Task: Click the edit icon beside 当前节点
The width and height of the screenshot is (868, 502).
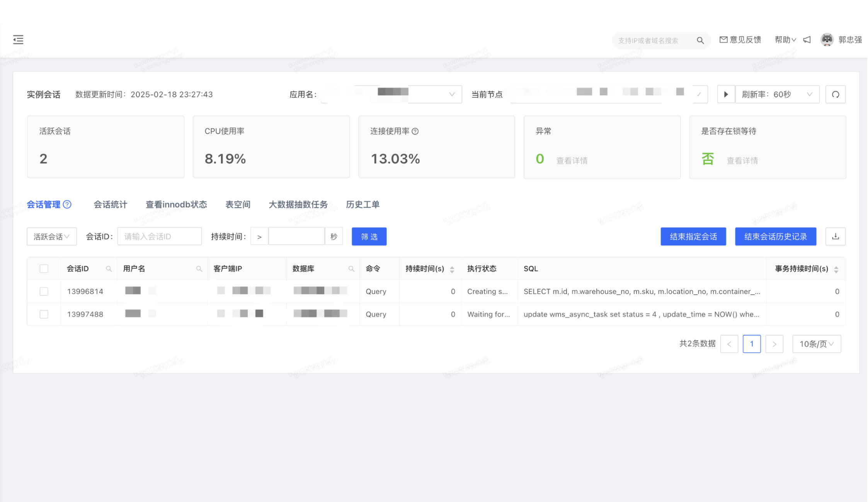Action: [700, 94]
